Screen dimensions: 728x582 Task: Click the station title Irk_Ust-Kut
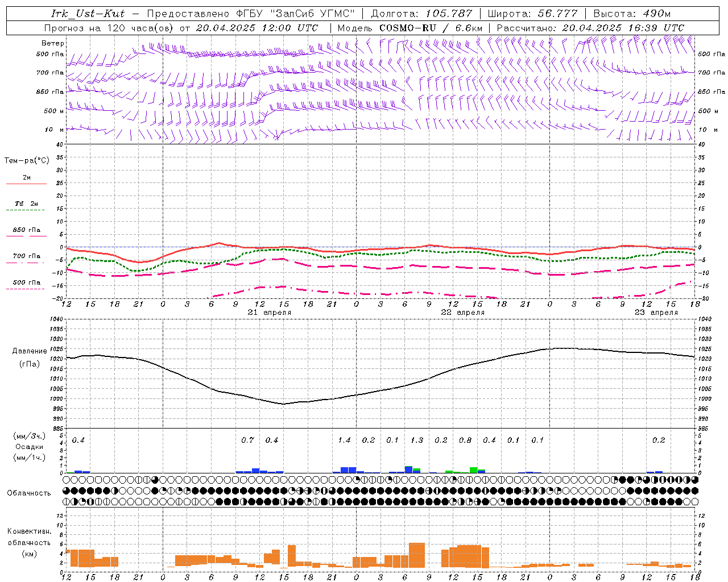(x=88, y=14)
